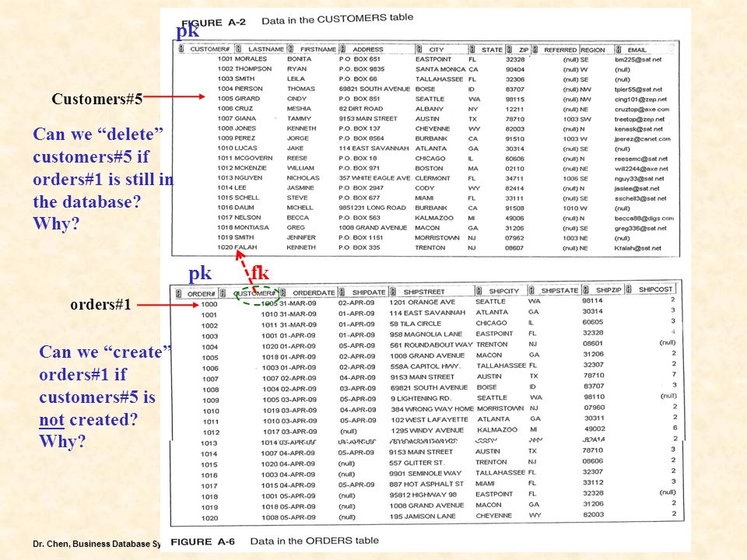Click the ORDERDATE column header text
This screenshot has height=560, width=747.
314,292
